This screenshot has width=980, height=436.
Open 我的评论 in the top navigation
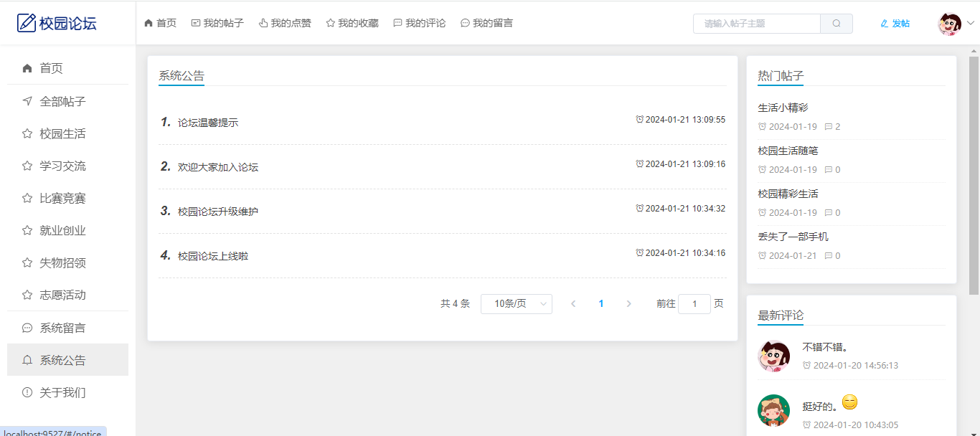tap(420, 23)
